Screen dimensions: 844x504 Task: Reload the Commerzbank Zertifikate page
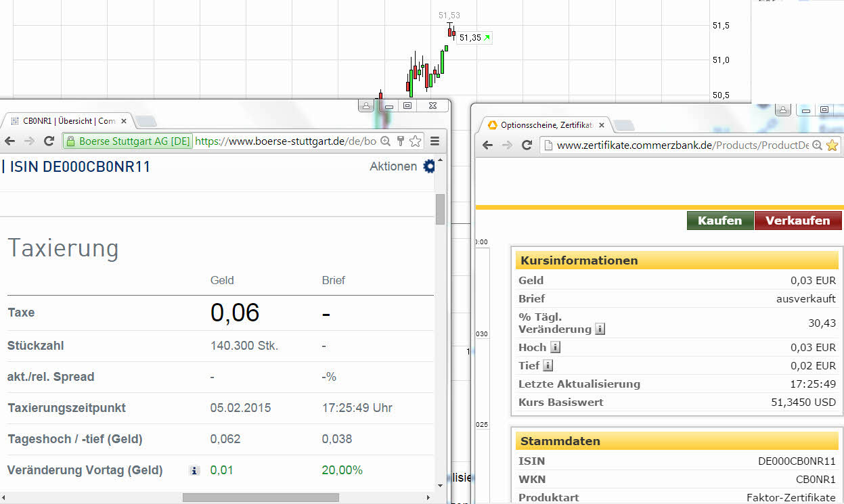tap(527, 145)
